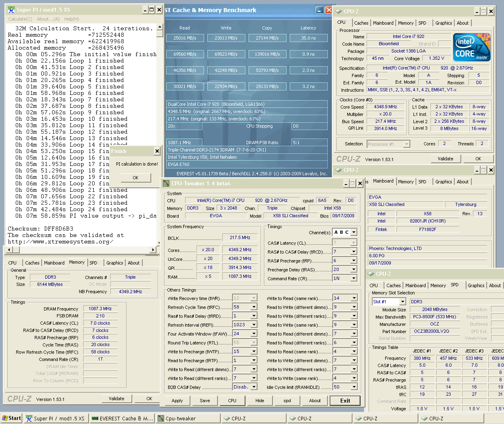This screenshot has height=424, width=504.
Task: Expand the RAS# to CAS# Delay (tRCD) dropdown
Action: [x=354, y=252]
